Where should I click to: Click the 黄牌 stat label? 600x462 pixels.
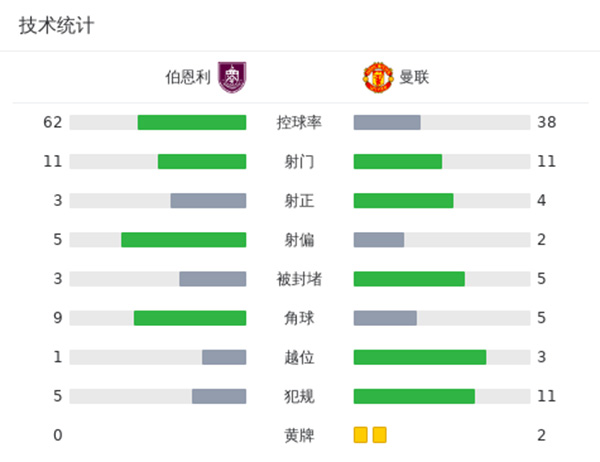coord(299,435)
